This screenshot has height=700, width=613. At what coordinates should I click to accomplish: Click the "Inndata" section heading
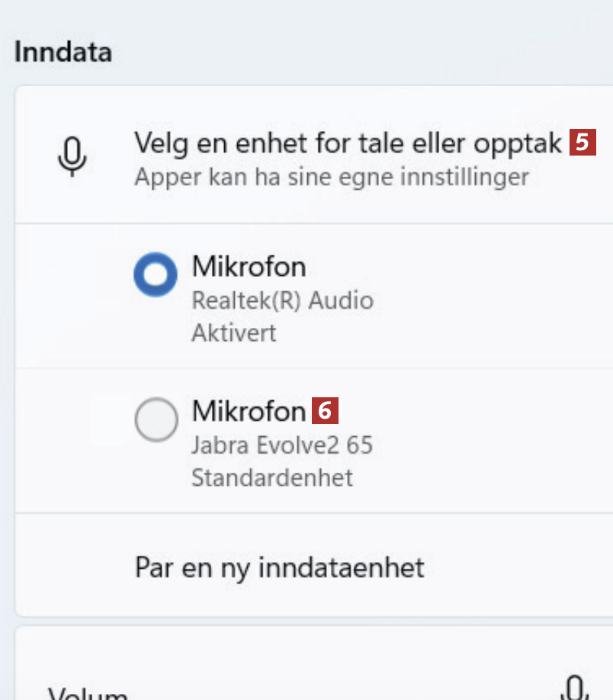click(x=63, y=53)
